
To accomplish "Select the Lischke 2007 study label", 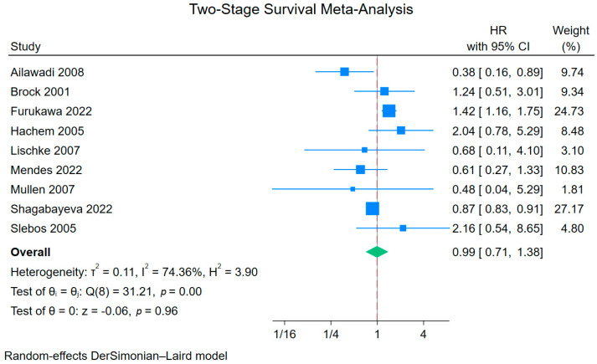I will pyautogui.click(x=45, y=151).
